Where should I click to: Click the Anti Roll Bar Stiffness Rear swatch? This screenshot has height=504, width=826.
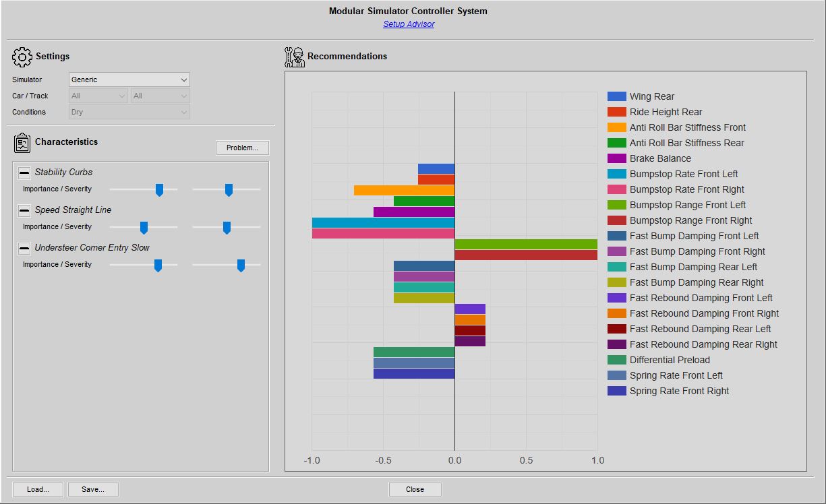tap(617, 143)
